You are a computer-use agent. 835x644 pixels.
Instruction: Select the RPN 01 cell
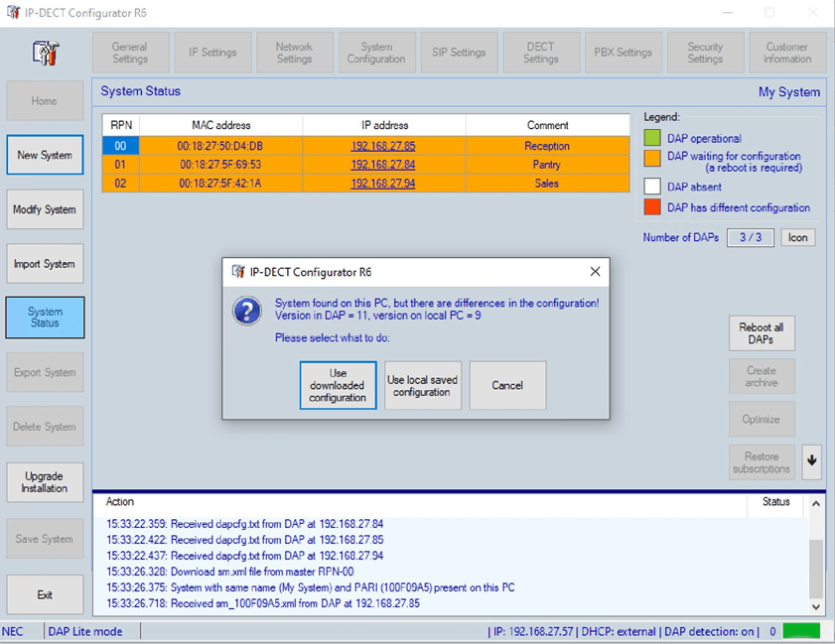pos(121,165)
